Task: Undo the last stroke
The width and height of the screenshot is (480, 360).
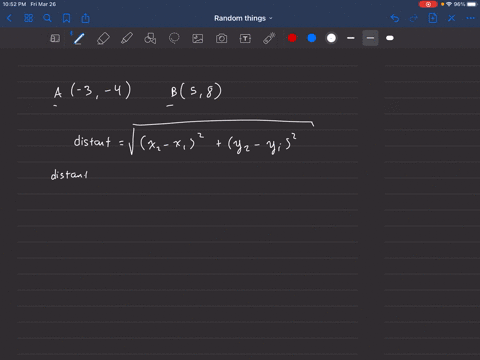Action: pos(395,18)
